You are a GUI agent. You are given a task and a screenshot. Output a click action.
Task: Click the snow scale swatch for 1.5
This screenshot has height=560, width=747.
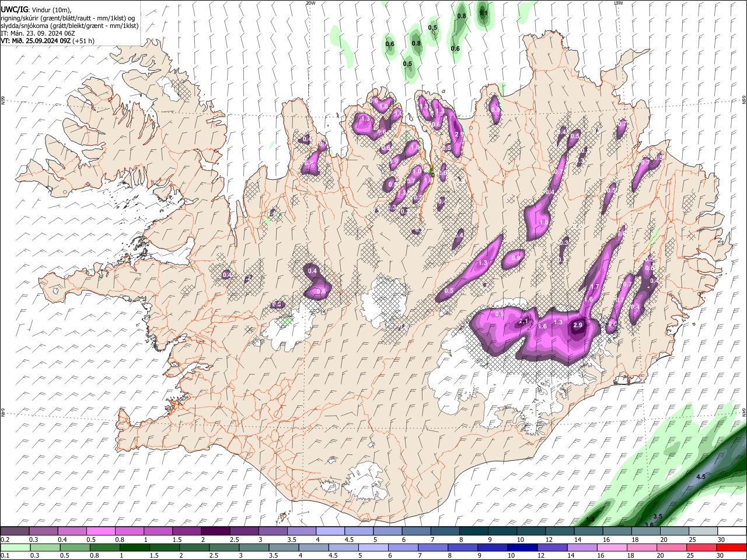click(186, 531)
